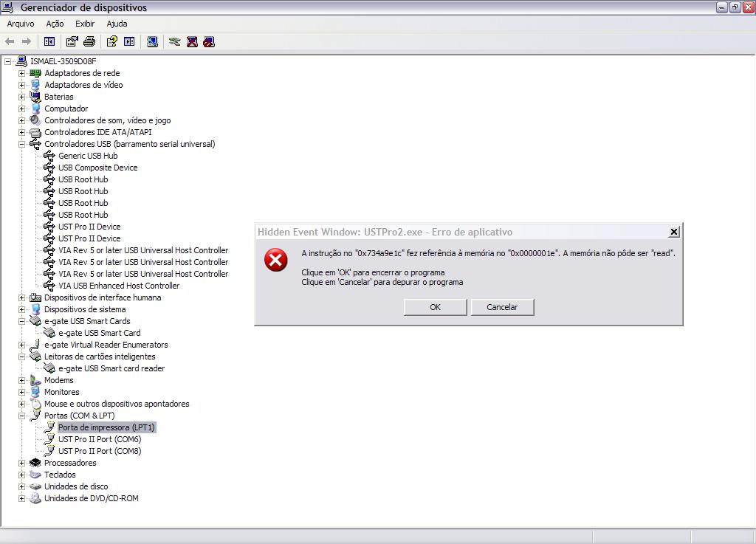Expand the Adaptadores de vídeo node
Screen dimensions: 756x544
(x=21, y=86)
